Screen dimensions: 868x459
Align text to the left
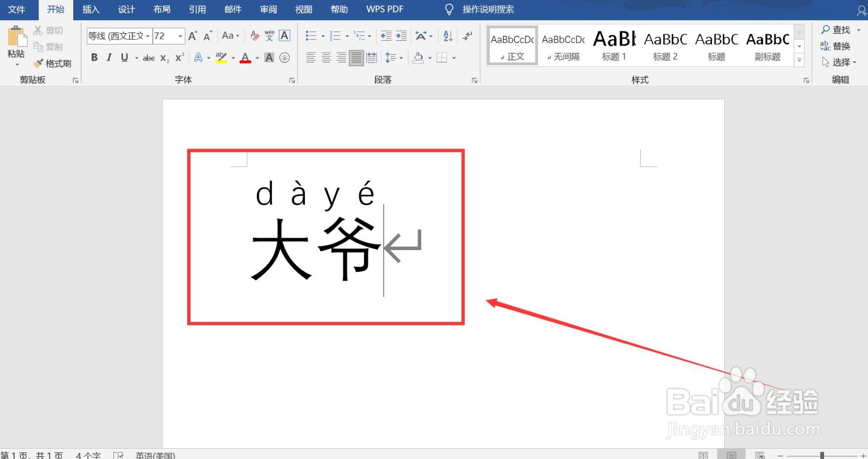311,58
